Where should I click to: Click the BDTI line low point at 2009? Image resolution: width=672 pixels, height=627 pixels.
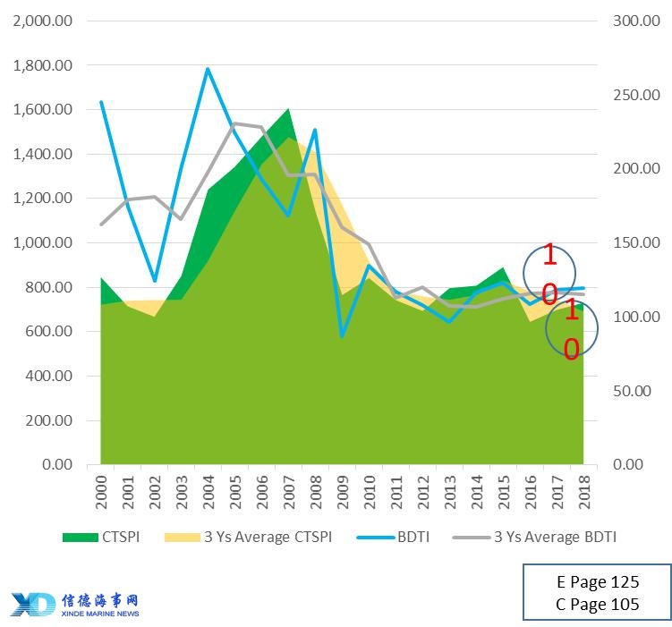(x=344, y=336)
